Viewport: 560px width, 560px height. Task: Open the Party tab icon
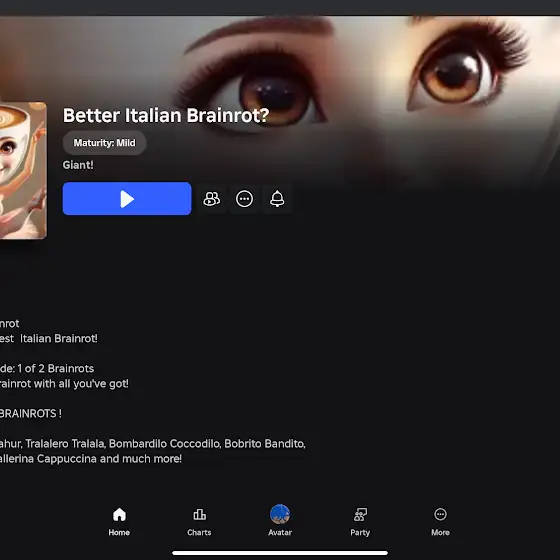360,515
